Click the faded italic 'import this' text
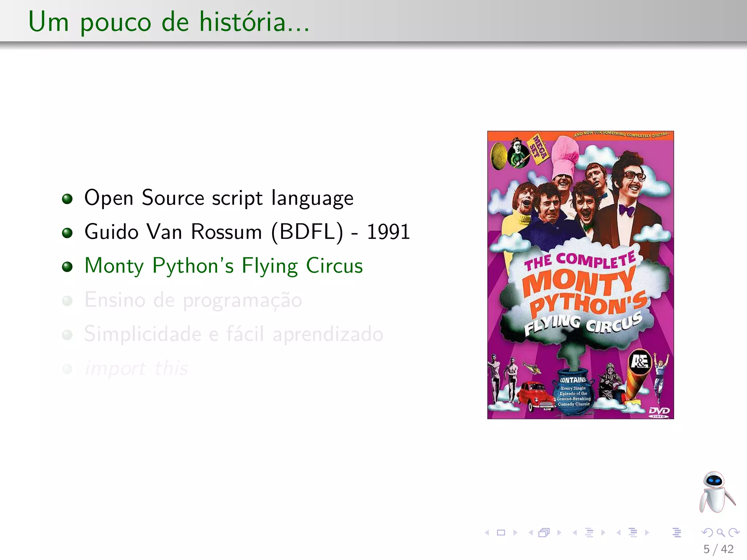The width and height of the screenshot is (747, 560). pyautogui.click(x=136, y=368)
